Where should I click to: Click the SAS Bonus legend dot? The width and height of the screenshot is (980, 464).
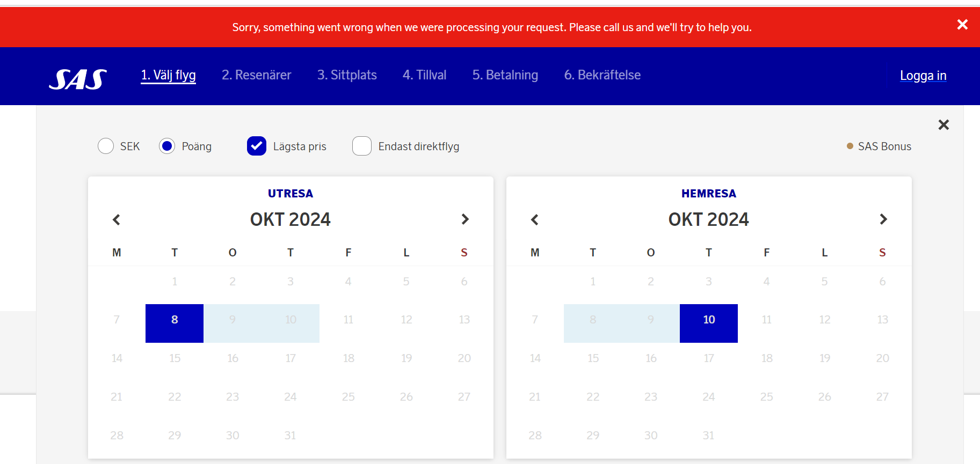point(850,146)
